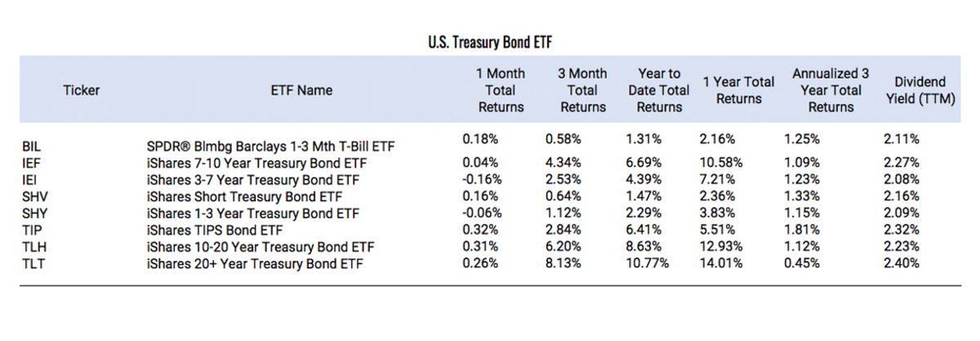
Task: Select the Annualized 3 Year Total Returns header
Action: 830,90
